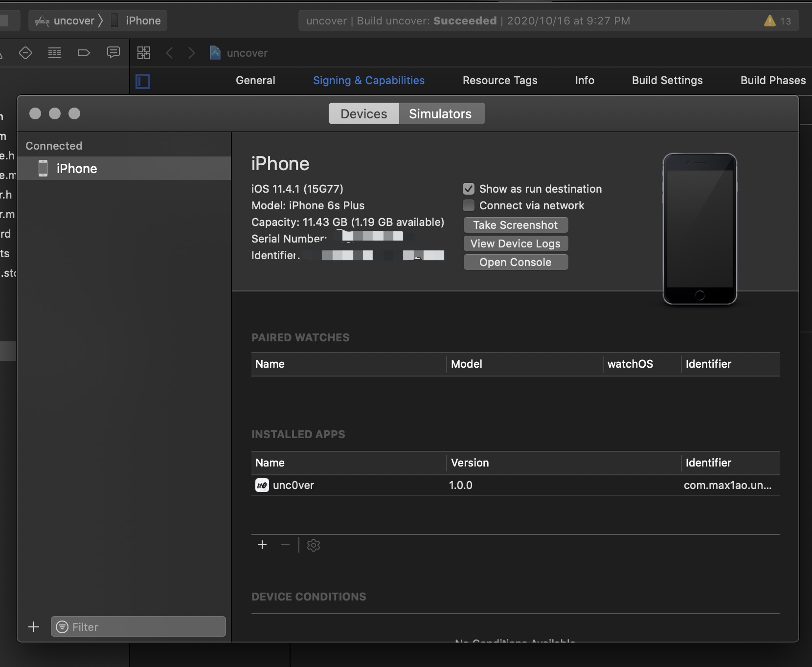812x667 pixels.
Task: Click the iOS 11.4.1 (15G77) text
Action: (297, 189)
